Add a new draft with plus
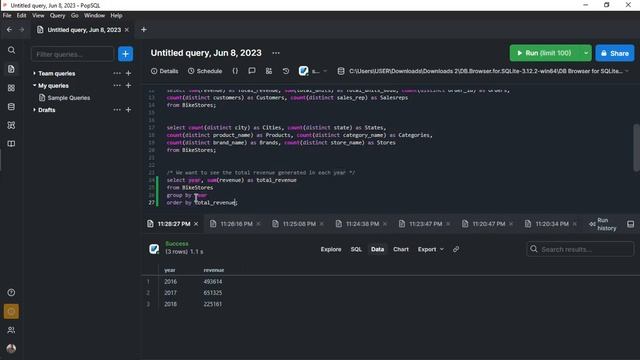Screen dimensions: 640x360 128,110
